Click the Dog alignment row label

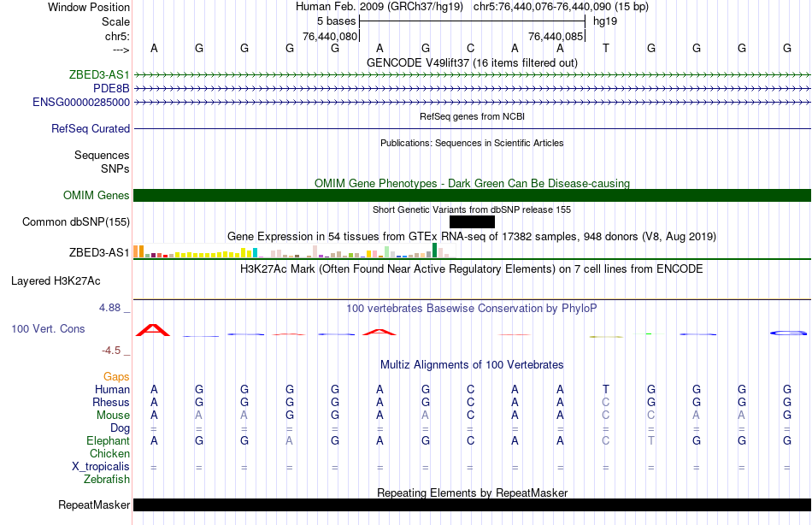tap(121, 428)
